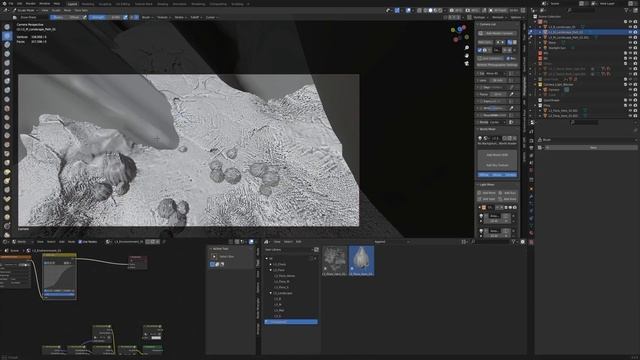Toggle render camera icon for Moon row
Screen dimensions: 640x360
tap(635, 42)
